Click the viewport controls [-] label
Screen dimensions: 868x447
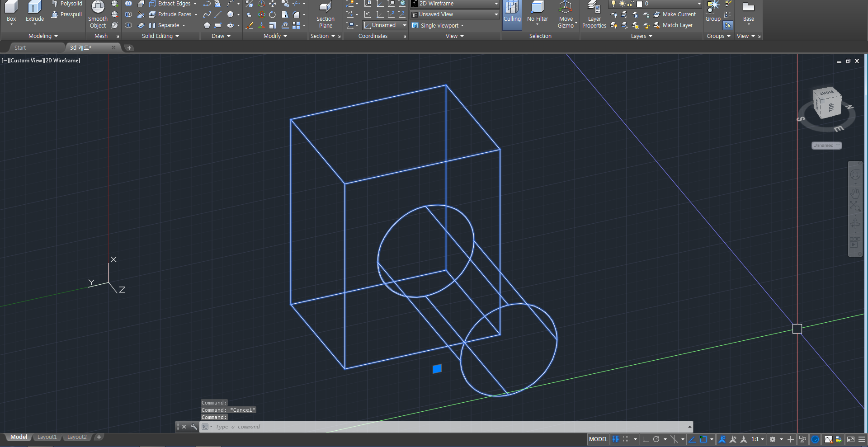pyautogui.click(x=5, y=61)
